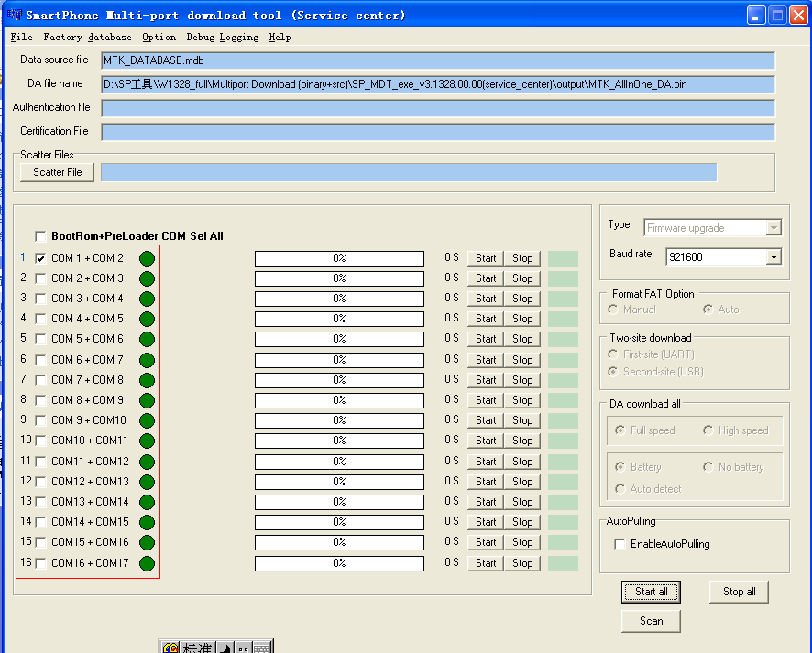Start download on COM 9 + COM10 row

coord(486,420)
